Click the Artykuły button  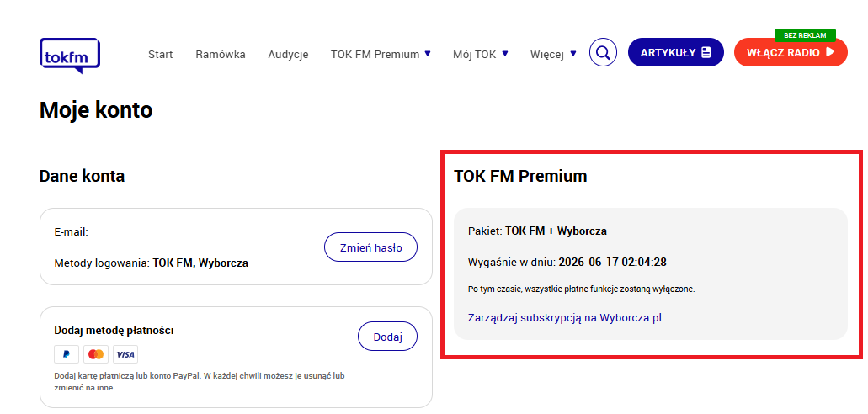[x=675, y=52]
